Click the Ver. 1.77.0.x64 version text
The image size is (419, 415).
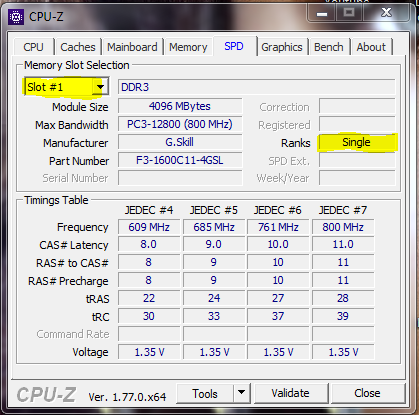click(x=127, y=397)
